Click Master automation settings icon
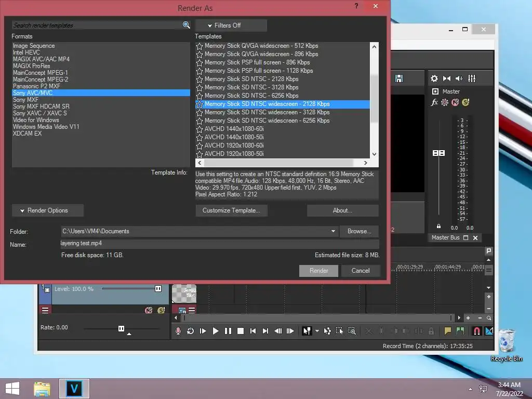This screenshot has height=399, width=532. pos(445,102)
